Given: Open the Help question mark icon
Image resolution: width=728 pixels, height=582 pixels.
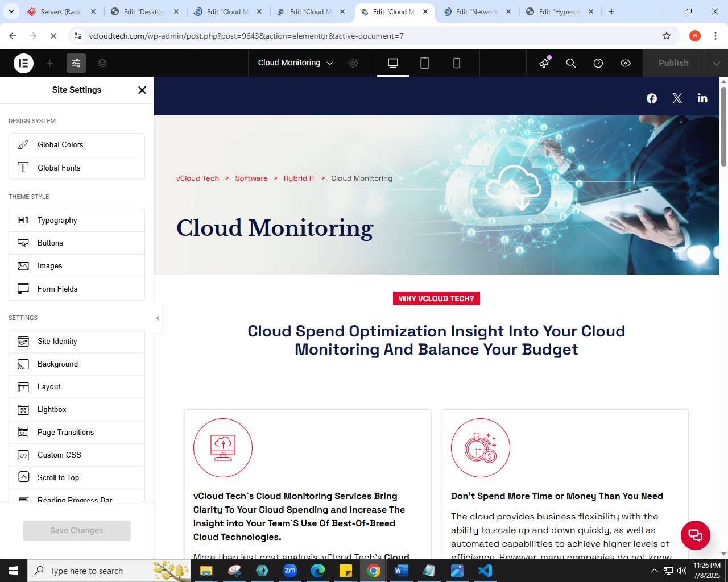Looking at the screenshot, I should 598,63.
